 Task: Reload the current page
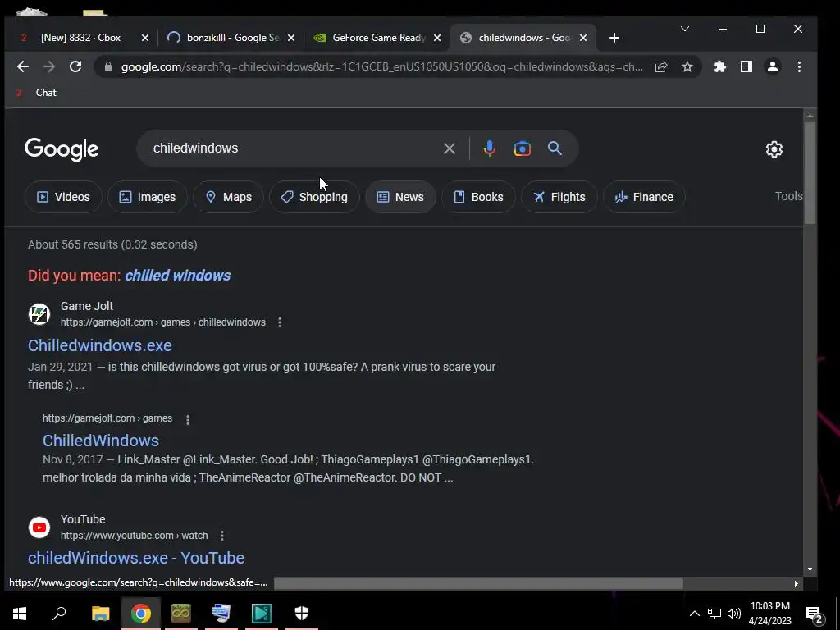pos(75,66)
